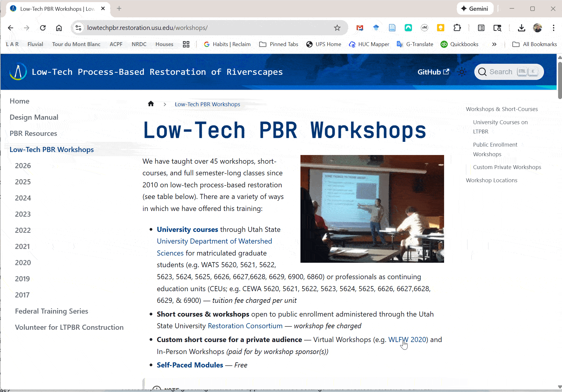Open the Self-Paced Modules link
562x392 pixels.
[190, 365]
